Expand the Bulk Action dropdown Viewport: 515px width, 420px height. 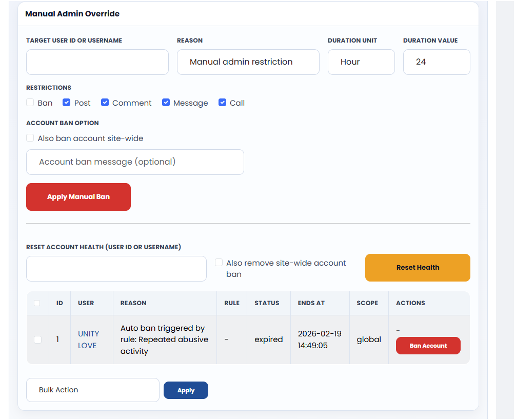point(93,390)
